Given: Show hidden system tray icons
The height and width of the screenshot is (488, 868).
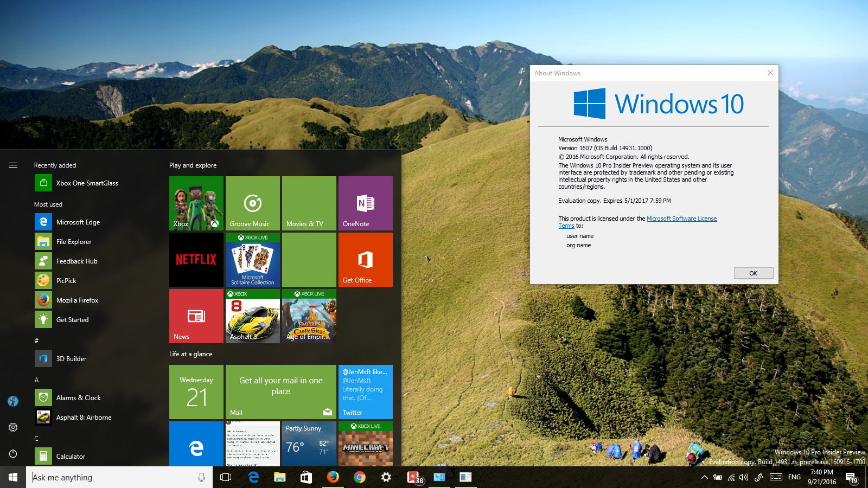Looking at the screenshot, I should pyautogui.click(x=704, y=477).
